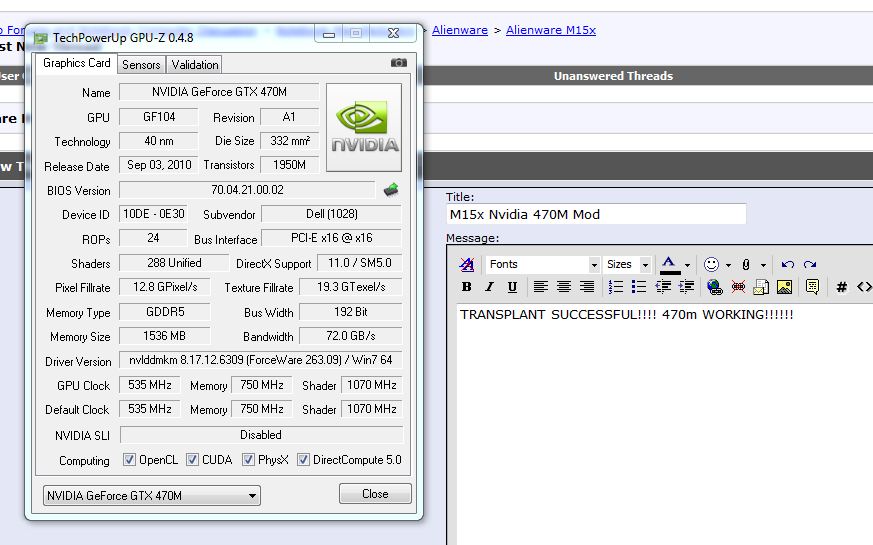Click the GPU value GF104
873x545 pixels.
click(x=159, y=117)
